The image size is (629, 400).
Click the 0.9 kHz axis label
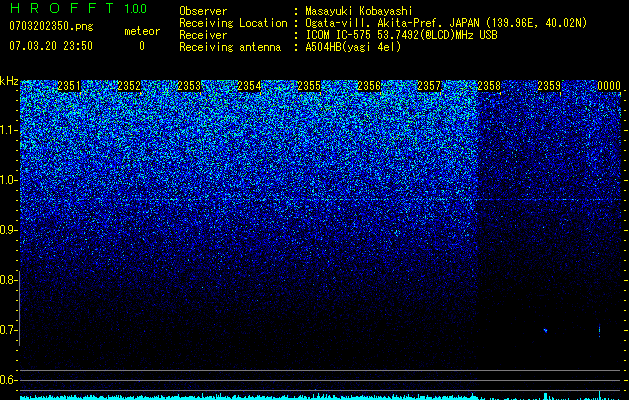point(9,230)
